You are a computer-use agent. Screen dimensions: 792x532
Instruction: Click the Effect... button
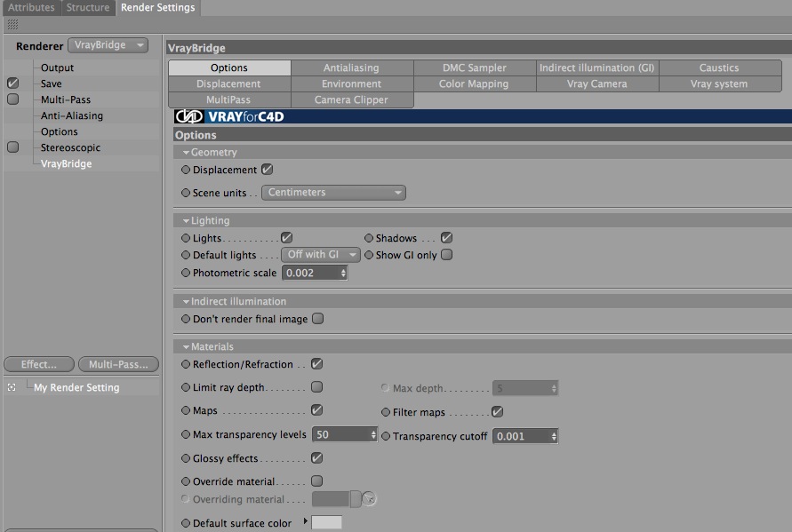(x=39, y=364)
